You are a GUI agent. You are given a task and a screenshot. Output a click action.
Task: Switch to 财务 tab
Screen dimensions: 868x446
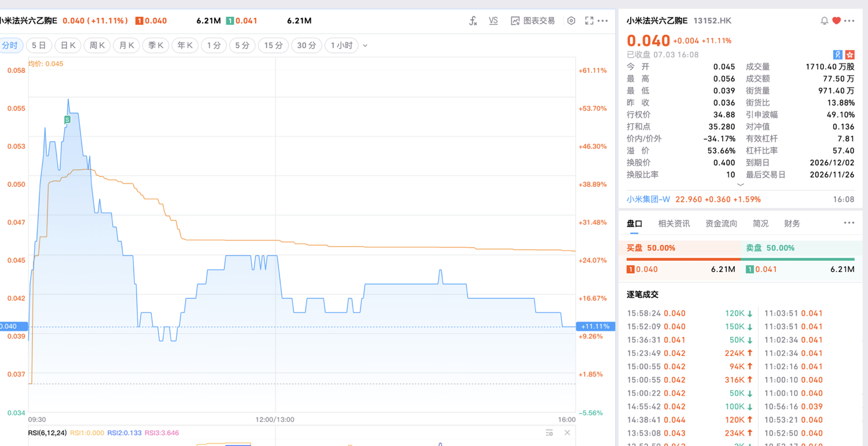(792, 223)
